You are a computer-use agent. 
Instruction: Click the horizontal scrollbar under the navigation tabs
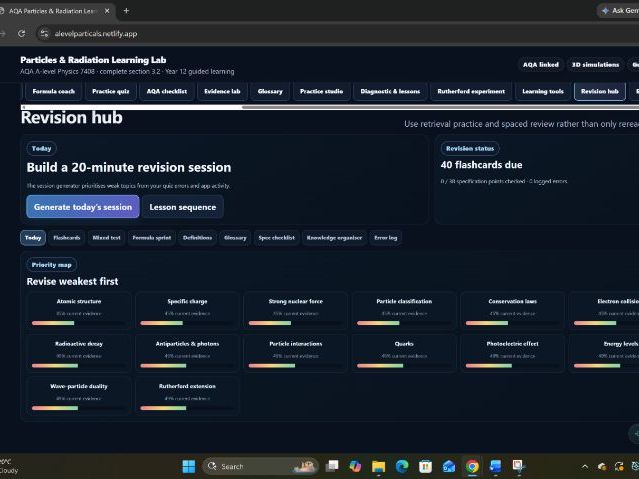click(x=440, y=107)
